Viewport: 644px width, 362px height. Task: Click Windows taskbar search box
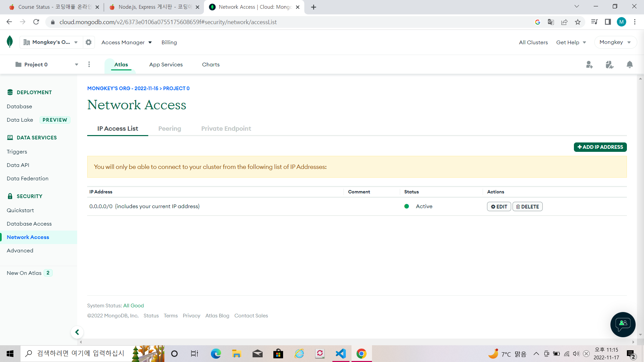pyautogui.click(x=80, y=354)
